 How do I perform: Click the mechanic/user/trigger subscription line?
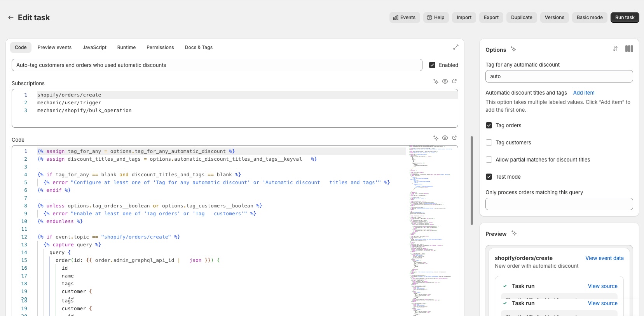click(x=69, y=103)
